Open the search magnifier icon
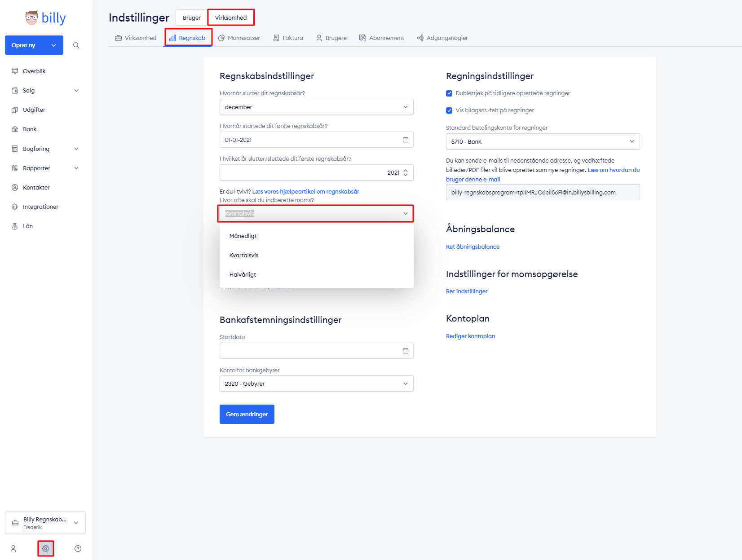Viewport: 742px width, 560px height. [x=76, y=45]
